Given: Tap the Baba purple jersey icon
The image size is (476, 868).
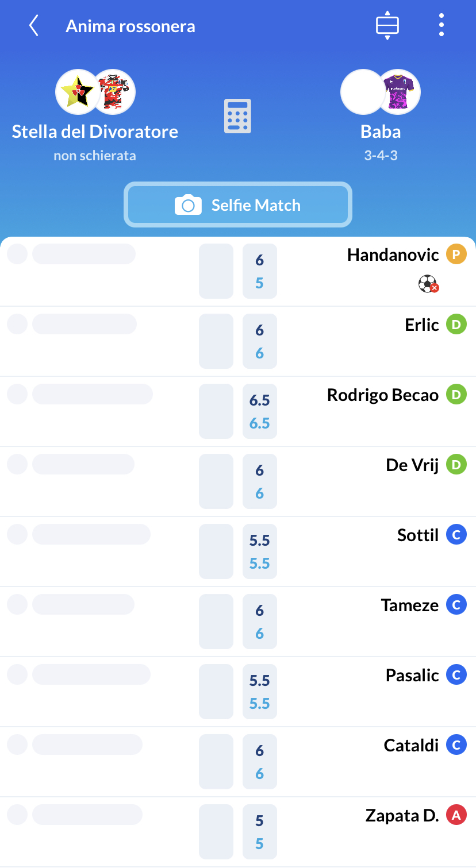Looking at the screenshot, I should (x=400, y=92).
